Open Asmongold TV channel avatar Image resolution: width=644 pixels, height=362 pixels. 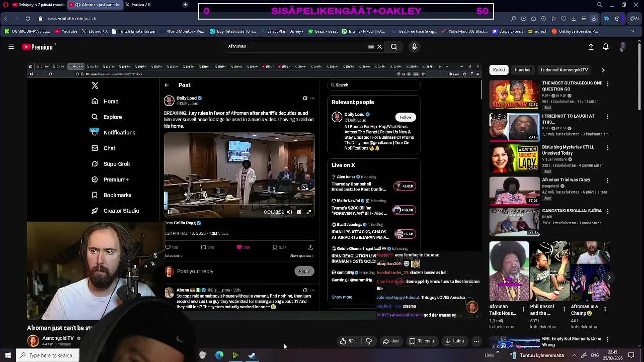click(x=33, y=341)
